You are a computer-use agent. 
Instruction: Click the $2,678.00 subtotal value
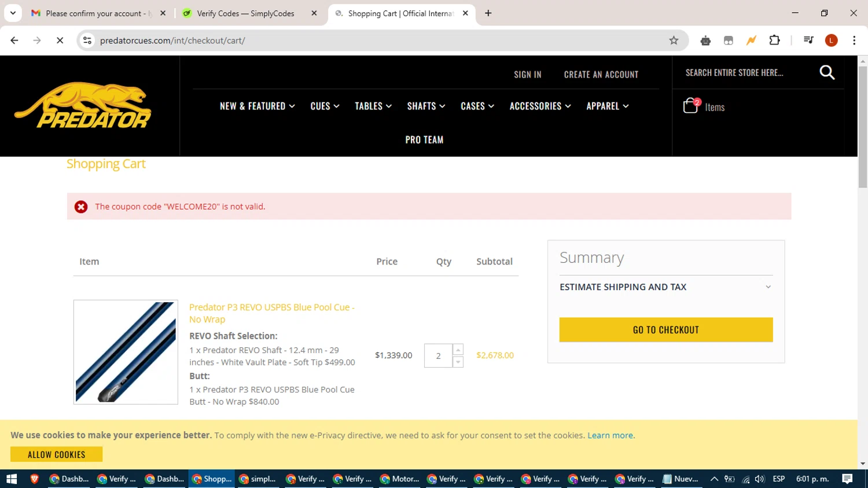click(495, 355)
